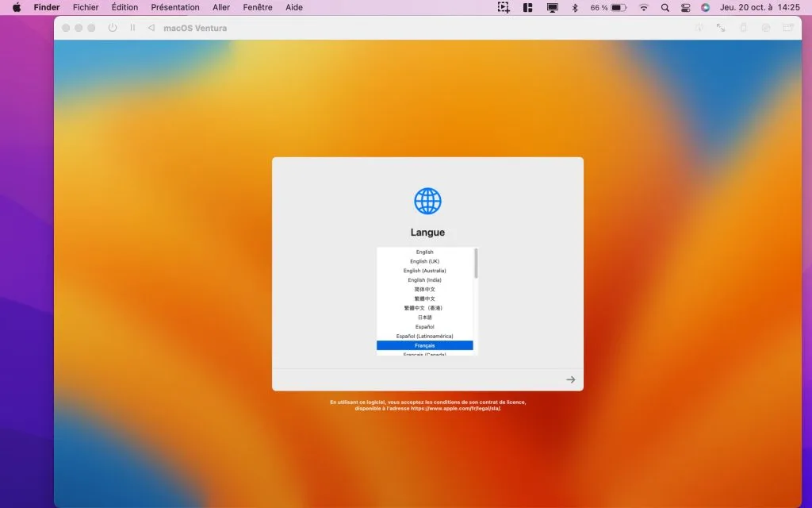Close the macOS Ventura VM window
This screenshot has width=812, height=508.
66,28
